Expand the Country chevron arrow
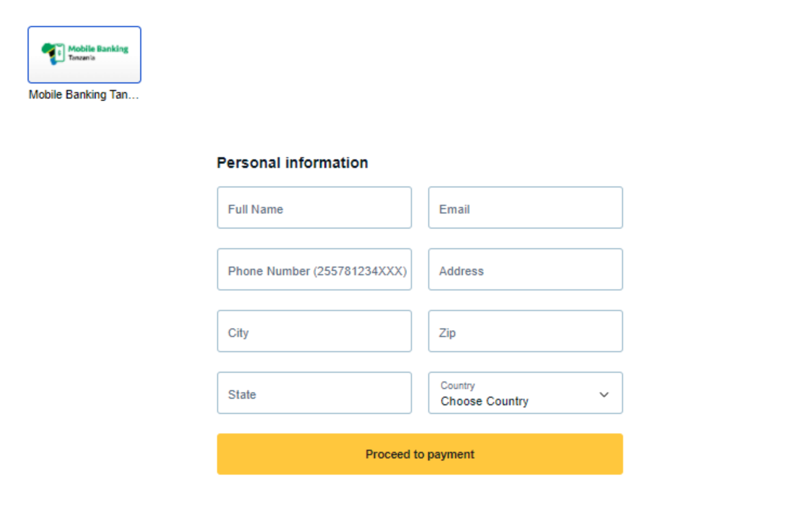812x518 pixels. click(x=604, y=394)
